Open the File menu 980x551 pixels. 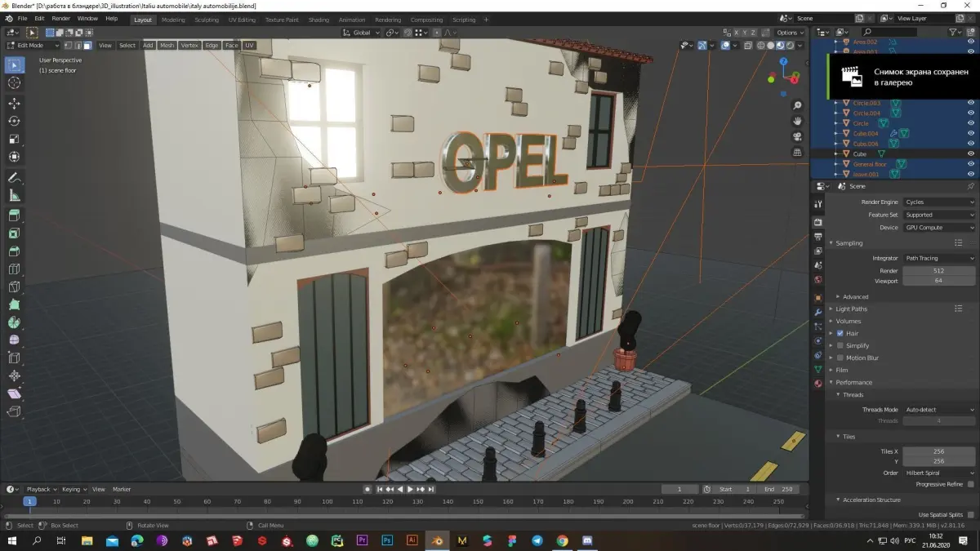pyautogui.click(x=22, y=18)
